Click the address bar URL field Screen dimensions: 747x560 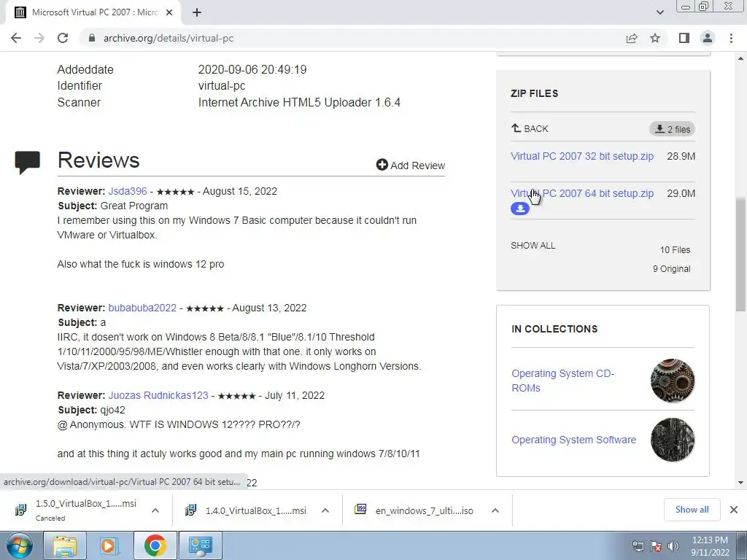[x=352, y=38]
